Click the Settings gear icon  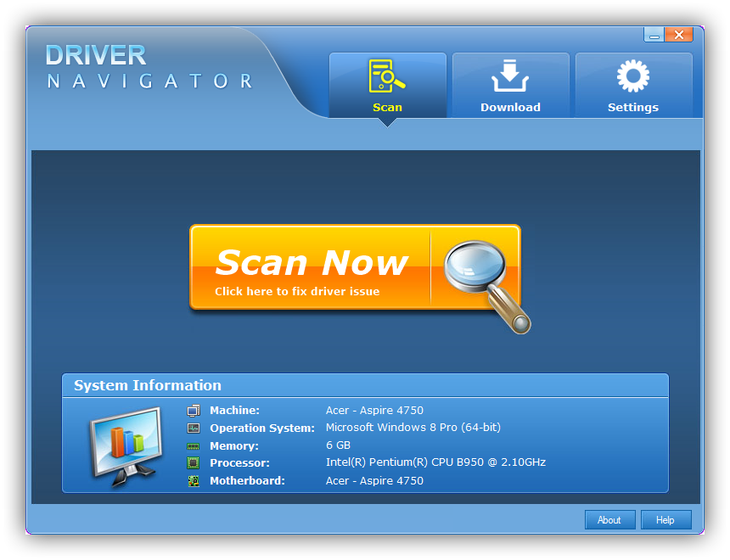tap(633, 76)
